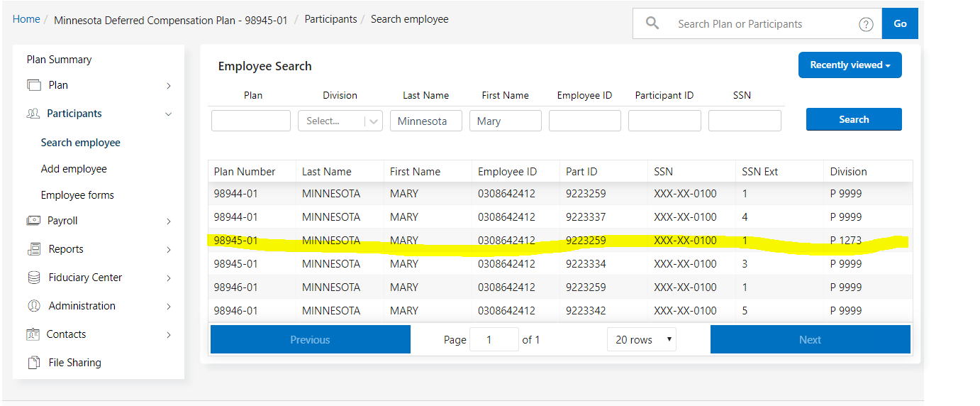Select highlighted row with Division P 1273

coord(560,240)
